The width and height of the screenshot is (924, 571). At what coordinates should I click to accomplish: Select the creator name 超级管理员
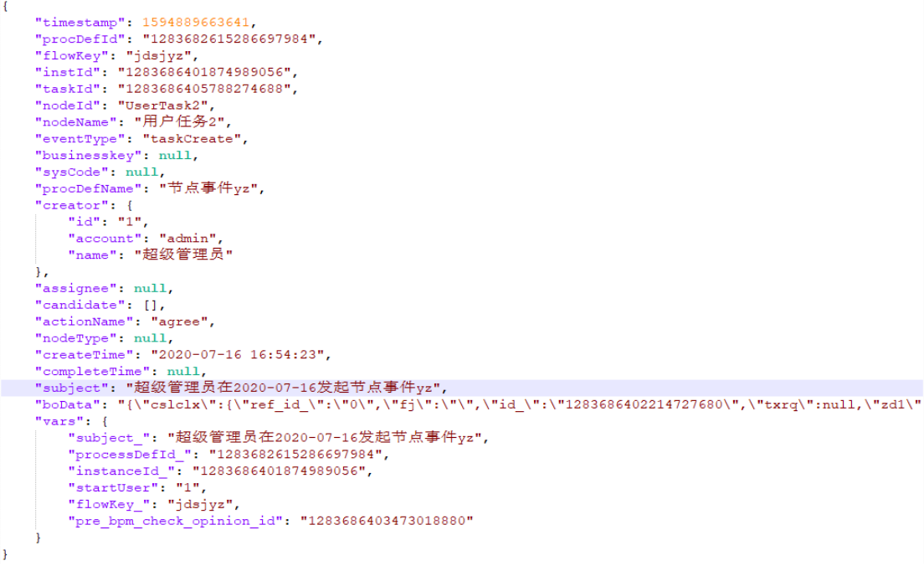(x=183, y=255)
